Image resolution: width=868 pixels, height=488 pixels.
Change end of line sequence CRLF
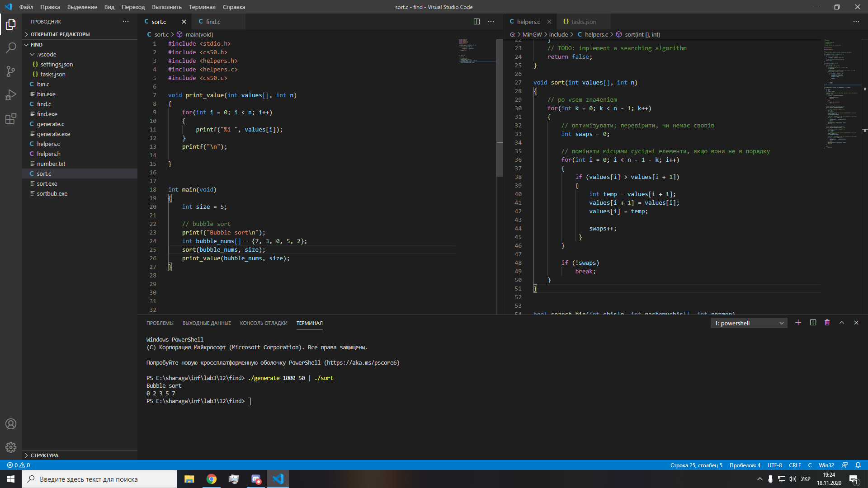(x=795, y=465)
